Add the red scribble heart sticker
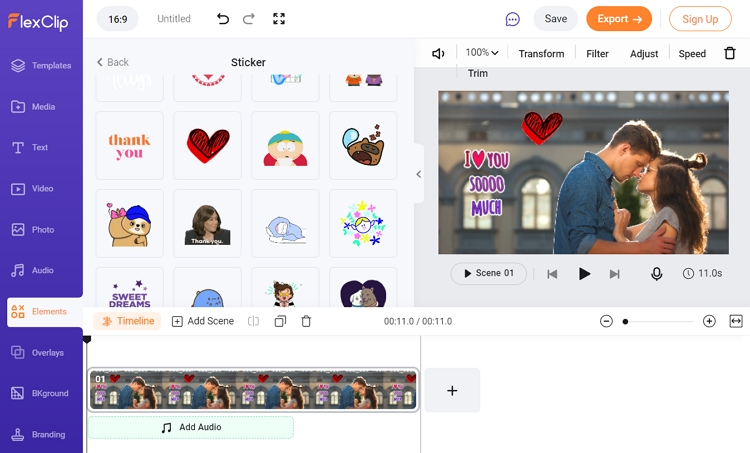750x453 pixels. pos(208,145)
